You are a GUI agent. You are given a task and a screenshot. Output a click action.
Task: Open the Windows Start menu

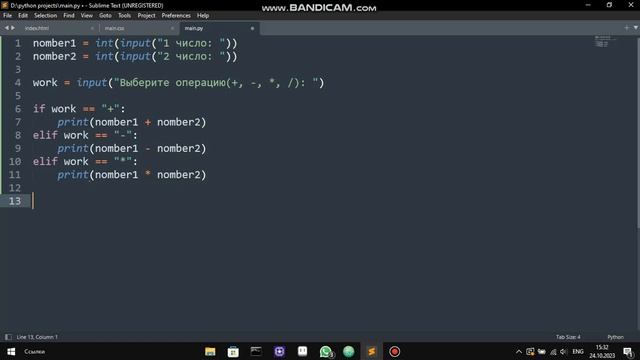pos(11,351)
